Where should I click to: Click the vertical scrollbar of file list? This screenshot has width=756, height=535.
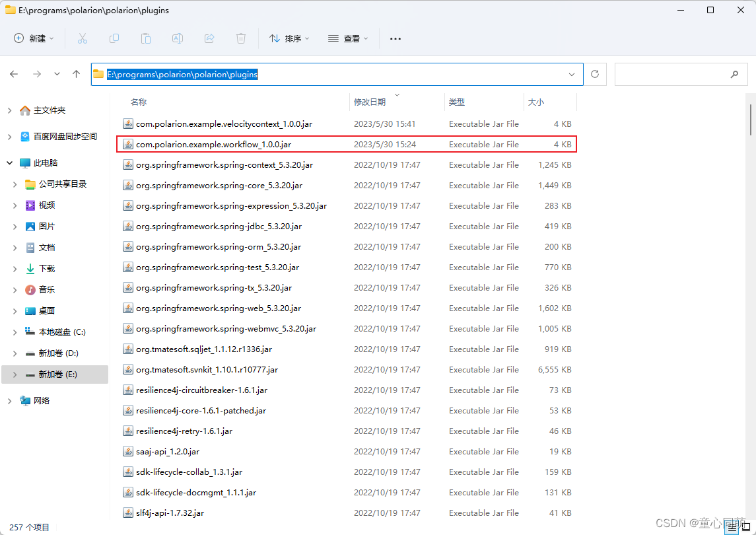[751, 121]
